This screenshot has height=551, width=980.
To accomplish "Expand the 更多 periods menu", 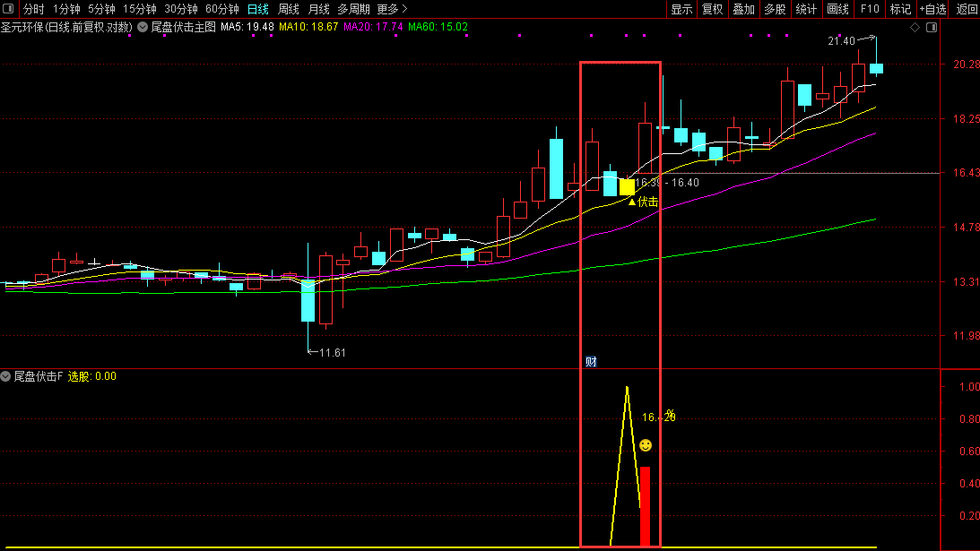I will click(x=392, y=9).
